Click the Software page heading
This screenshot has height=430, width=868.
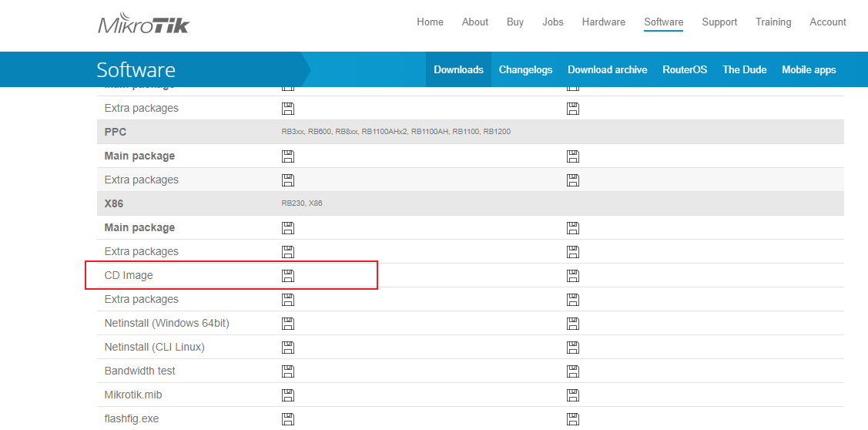[136, 70]
